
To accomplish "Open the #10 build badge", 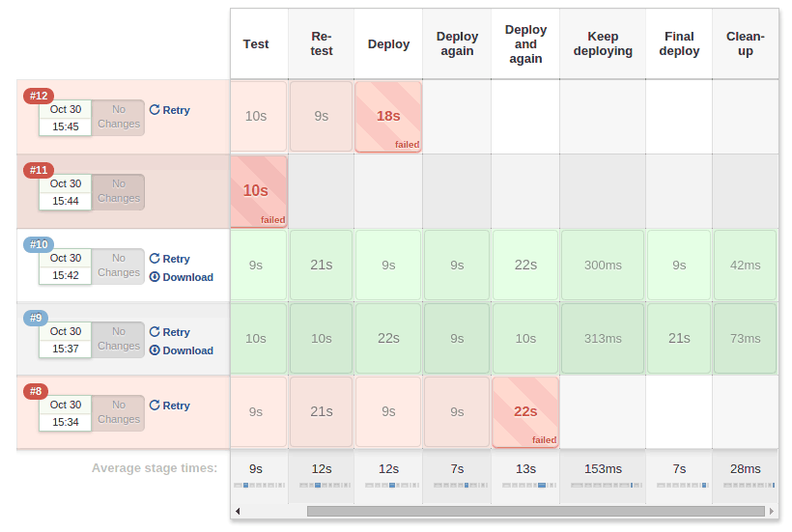I will coord(39,244).
